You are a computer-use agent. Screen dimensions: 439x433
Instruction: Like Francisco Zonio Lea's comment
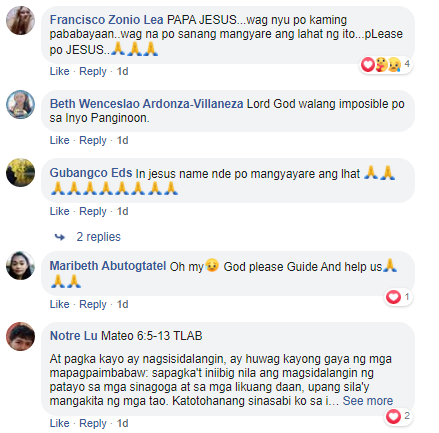pyautogui.click(x=59, y=71)
